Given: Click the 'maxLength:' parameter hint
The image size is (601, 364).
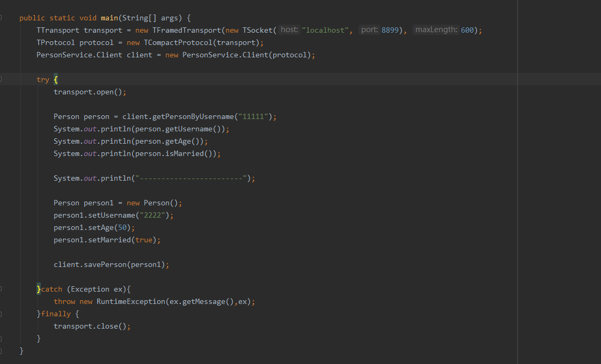Looking at the screenshot, I should (436, 29).
